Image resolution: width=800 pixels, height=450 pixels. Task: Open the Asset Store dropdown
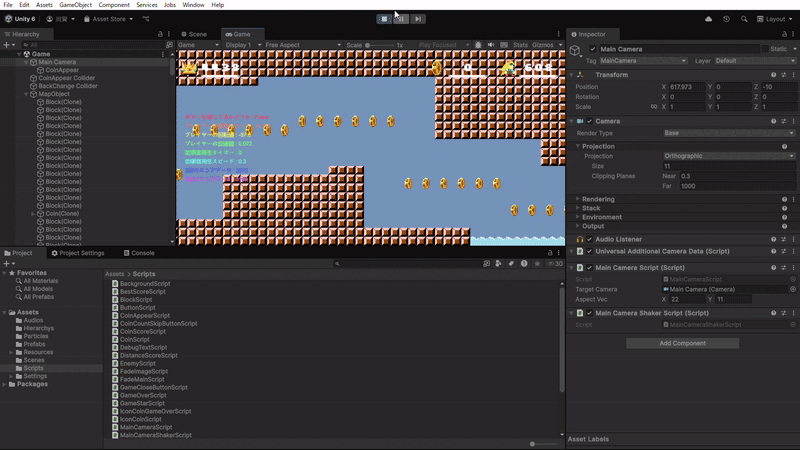(x=108, y=19)
